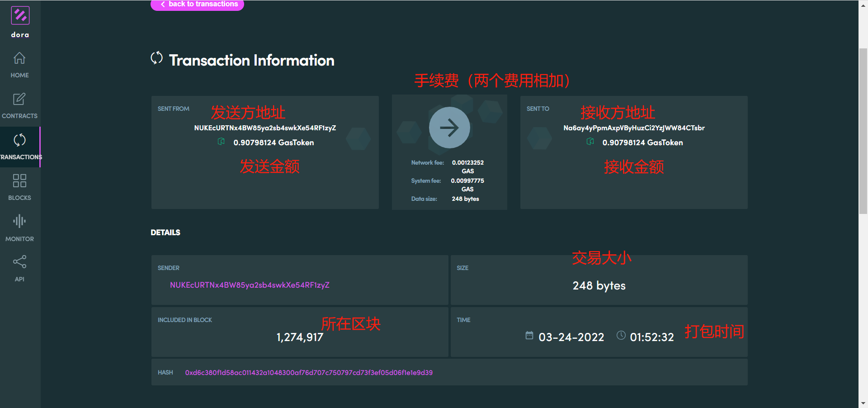This screenshot has height=408, width=868.
Task: Click the page vertical scrollbar thumb
Action: coord(863,131)
